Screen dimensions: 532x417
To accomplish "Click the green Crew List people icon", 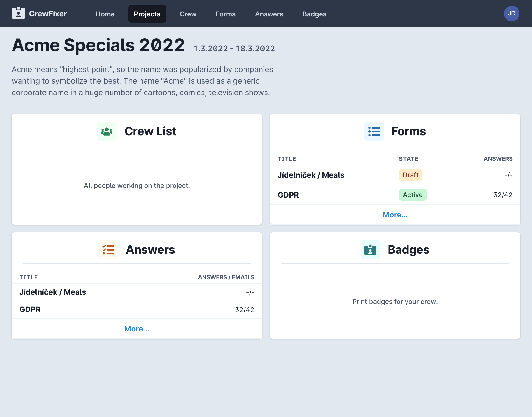I will coord(107,131).
